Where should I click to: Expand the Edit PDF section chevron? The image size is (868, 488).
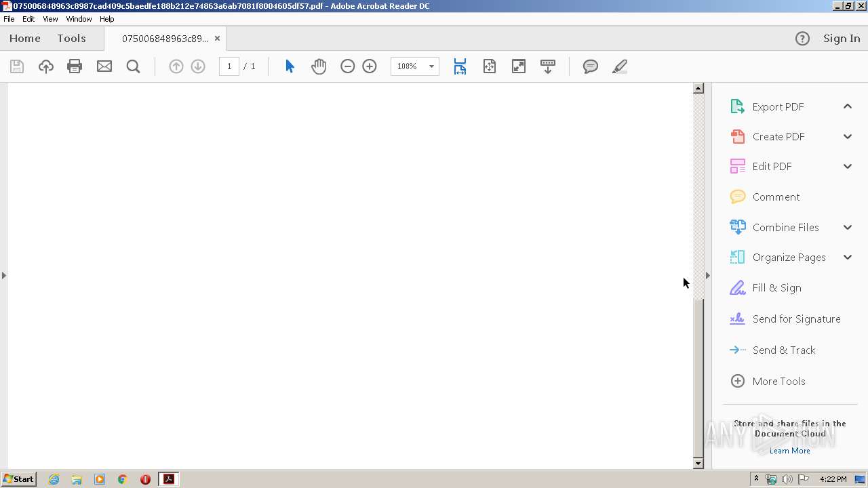pos(848,166)
